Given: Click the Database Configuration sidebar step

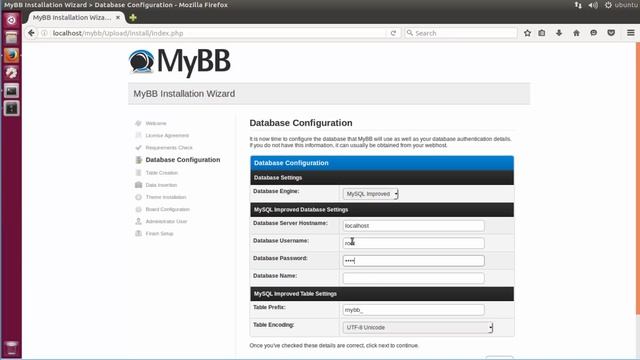Looking at the screenshot, I should pyautogui.click(x=183, y=160).
